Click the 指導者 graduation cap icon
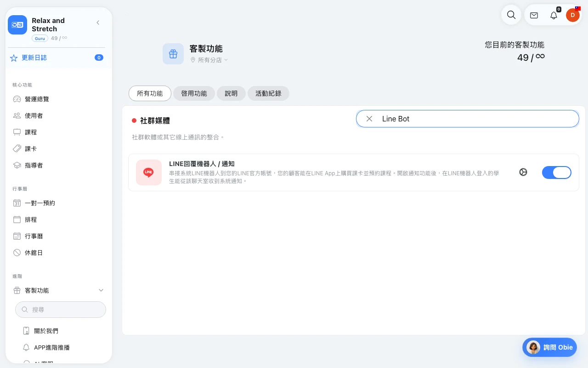This screenshot has width=588, height=368. click(17, 165)
